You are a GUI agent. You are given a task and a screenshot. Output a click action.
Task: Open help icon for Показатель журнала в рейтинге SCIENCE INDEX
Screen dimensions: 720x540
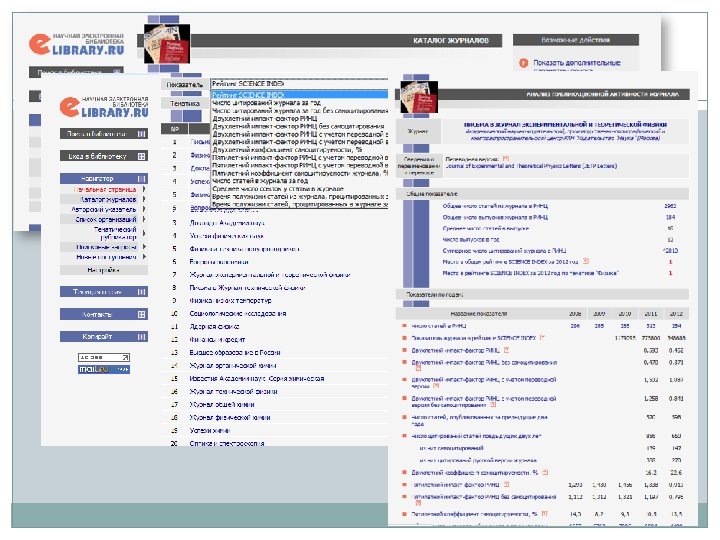click(542, 338)
